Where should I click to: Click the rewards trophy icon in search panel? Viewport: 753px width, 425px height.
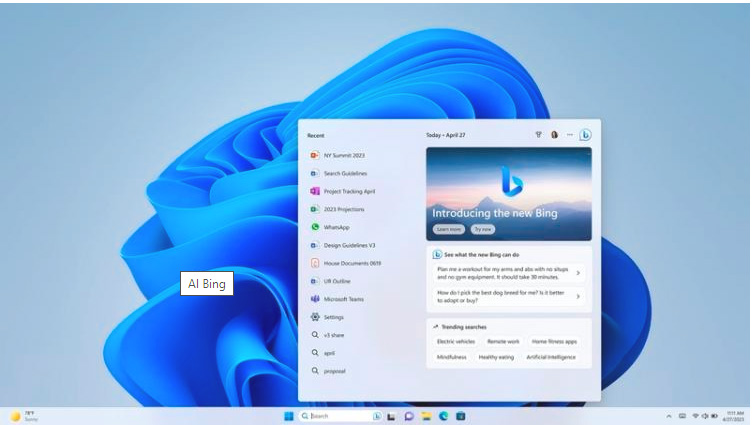pyautogui.click(x=538, y=135)
